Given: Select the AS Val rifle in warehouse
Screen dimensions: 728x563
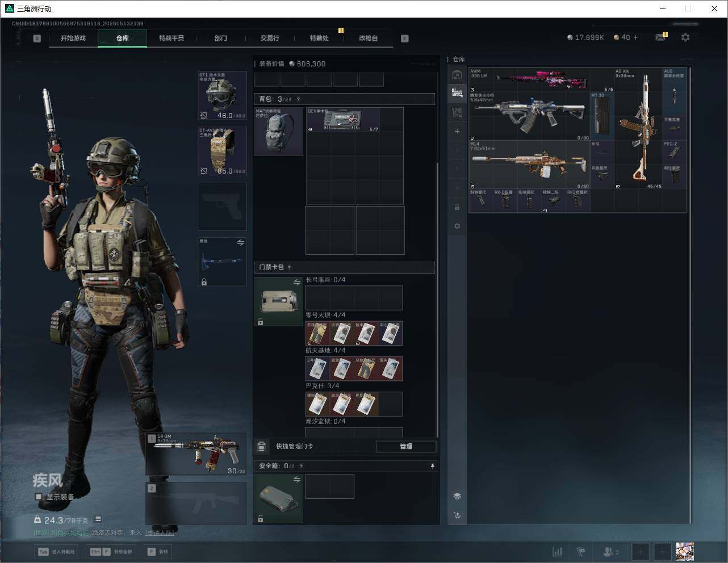Looking at the screenshot, I should click(x=639, y=128).
